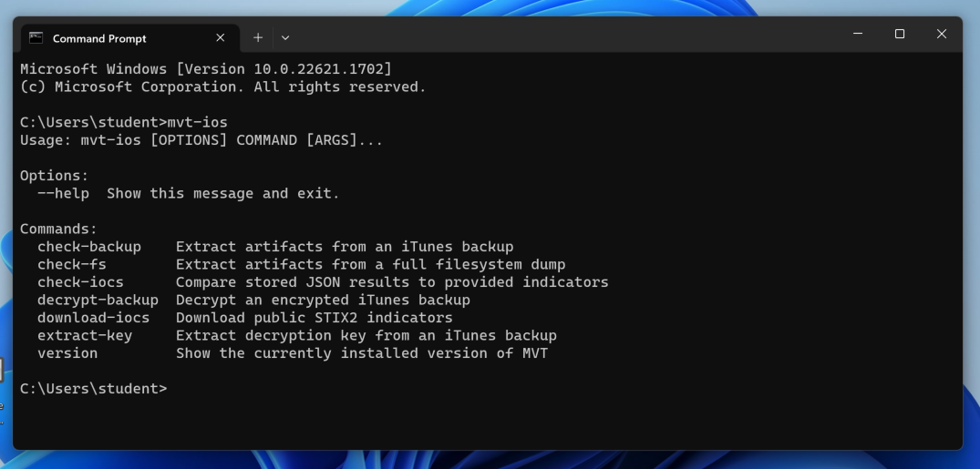This screenshot has height=469, width=980.
Task: Click the extract-key command name
Action: coord(85,335)
